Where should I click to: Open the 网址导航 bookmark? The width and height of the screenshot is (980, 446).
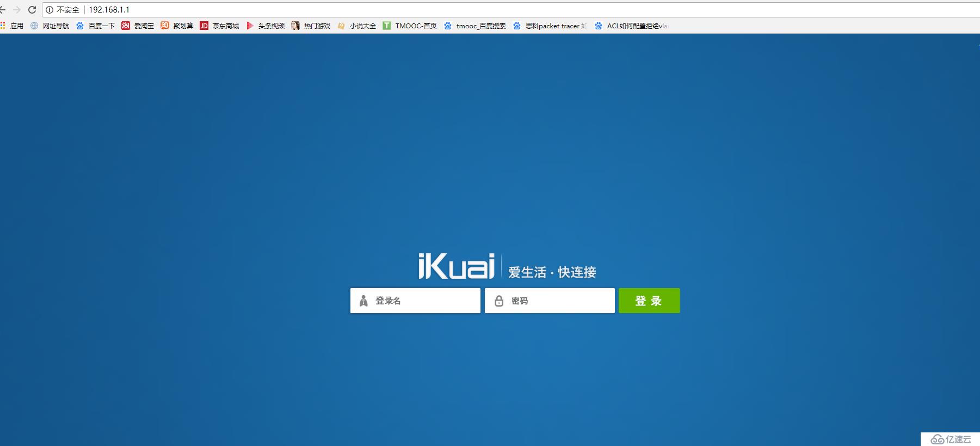50,26
